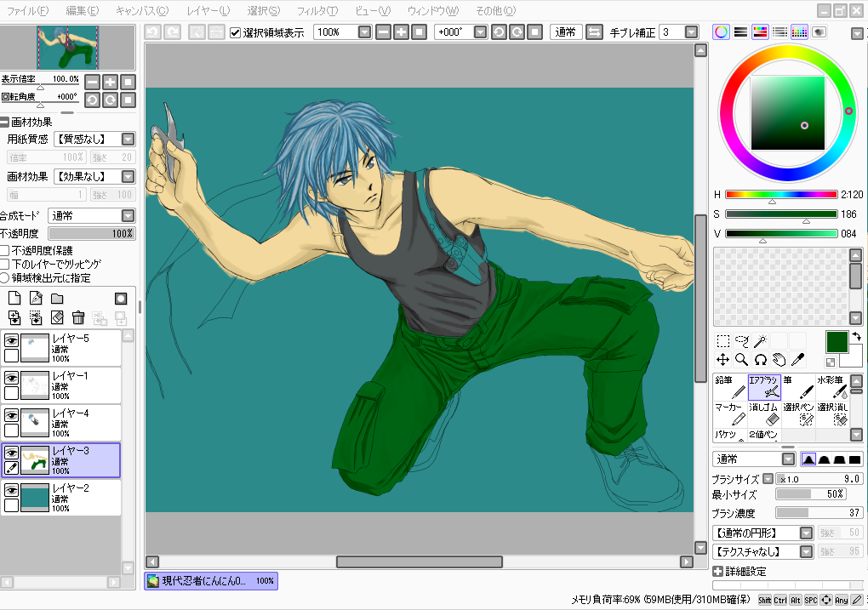Viewport: 868px width, 610px height.
Task: Select the 消しゴム eraser tool
Action: 765,414
